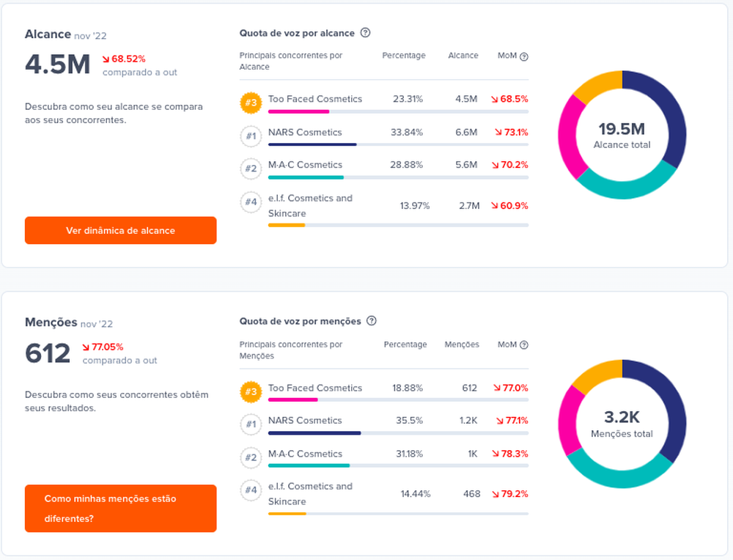733x560 pixels.
Task: Click the #4 rank badge in Alcance table
Action: [251, 202]
